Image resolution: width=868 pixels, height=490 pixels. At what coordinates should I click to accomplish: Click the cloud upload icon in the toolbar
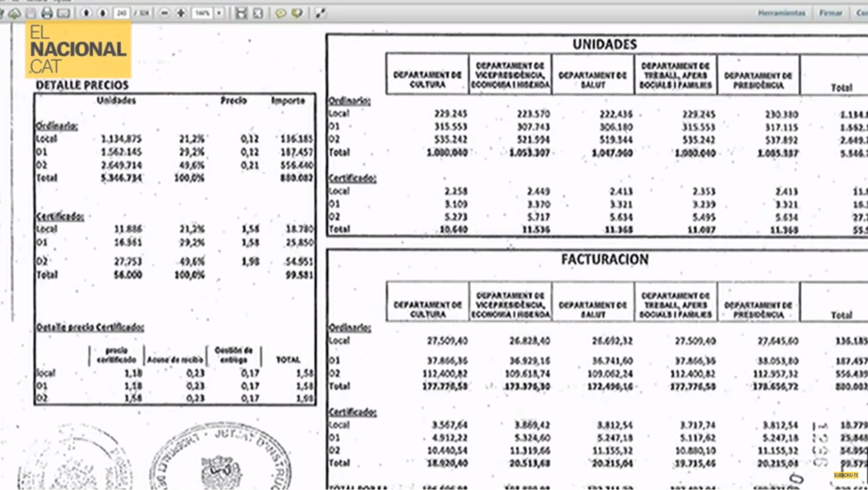pyautogui.click(x=14, y=14)
